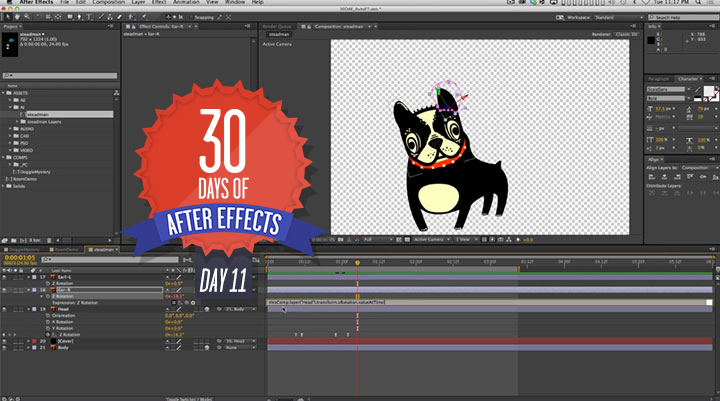Screen dimensions: 720x401
Task: Select the Rectangle shape tool
Action: 70,17
